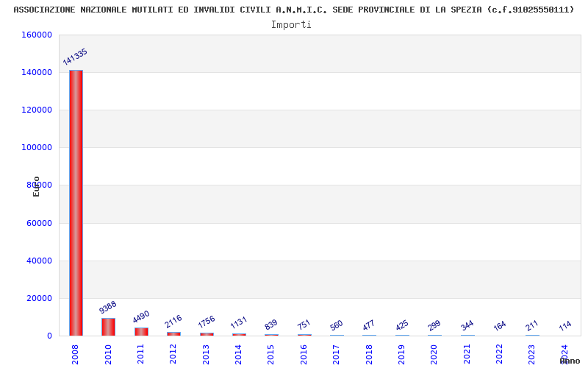Click the x-axis year 2020
The width and height of the screenshot is (588, 368).
(434, 355)
